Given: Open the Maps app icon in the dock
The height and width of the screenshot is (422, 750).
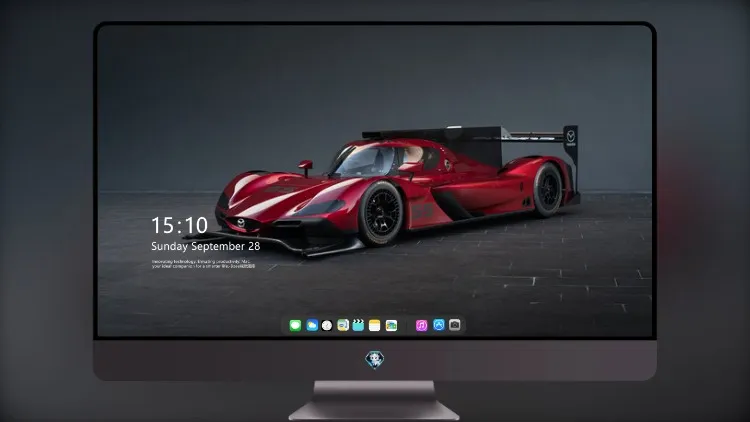Looking at the screenshot, I should 343,325.
